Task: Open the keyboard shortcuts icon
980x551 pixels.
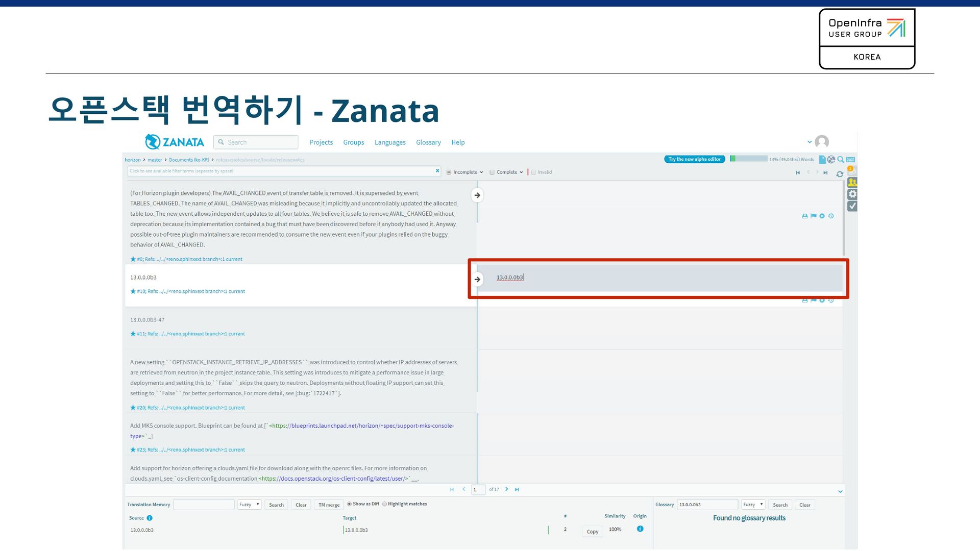Action: pos(850,160)
